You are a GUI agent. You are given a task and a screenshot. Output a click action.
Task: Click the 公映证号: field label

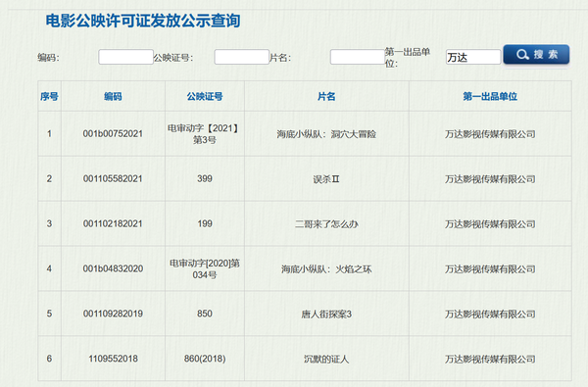click(173, 58)
